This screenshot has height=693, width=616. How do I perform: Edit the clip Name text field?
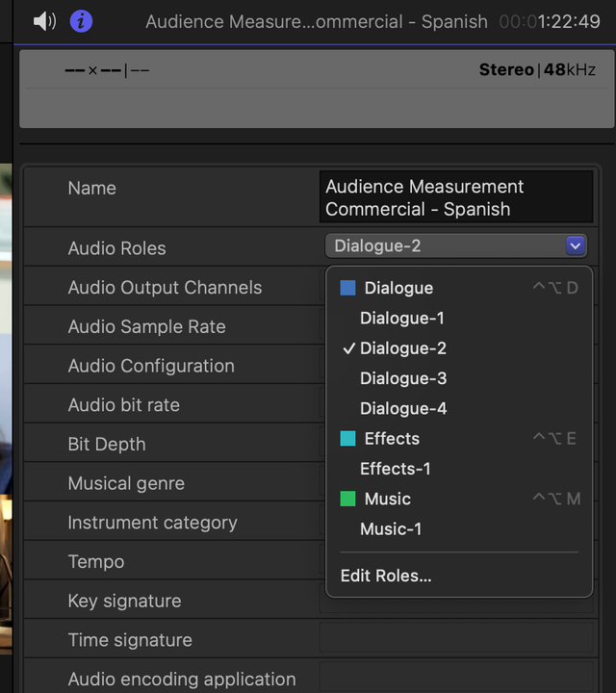456,197
